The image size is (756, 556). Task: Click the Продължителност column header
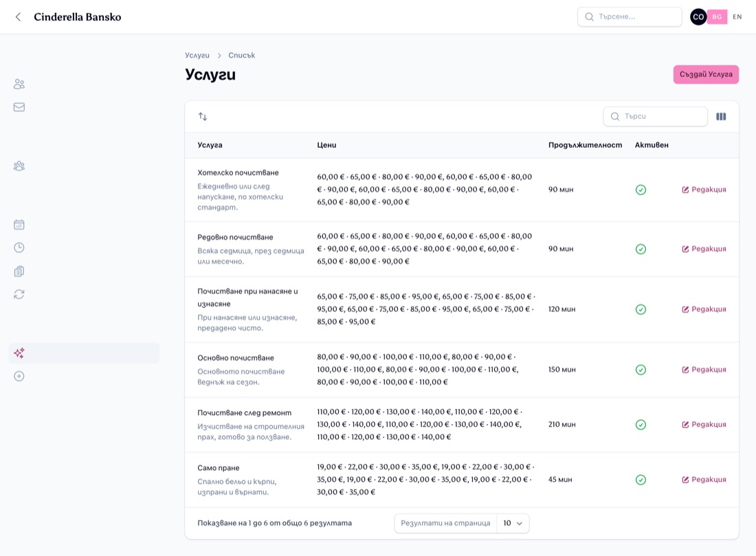pos(585,145)
